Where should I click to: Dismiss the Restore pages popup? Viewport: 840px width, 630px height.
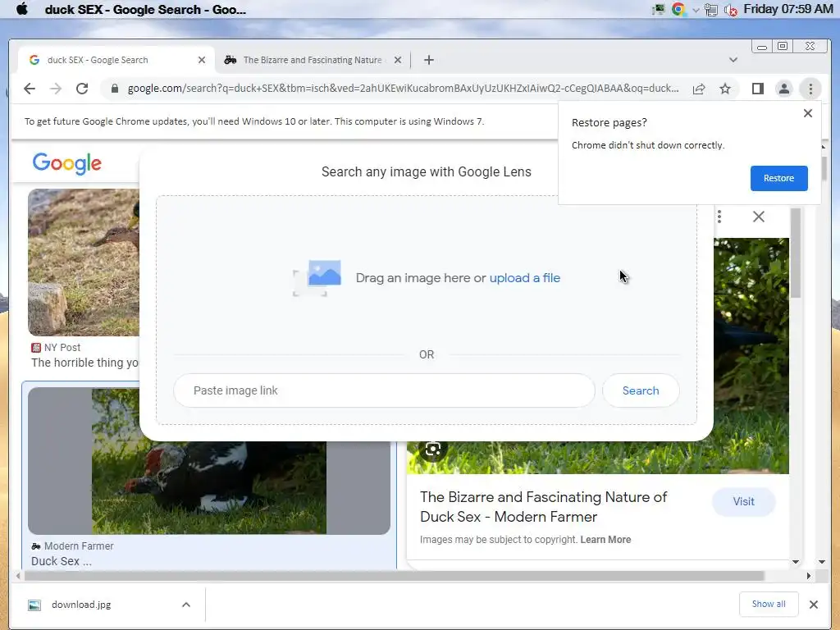808,113
